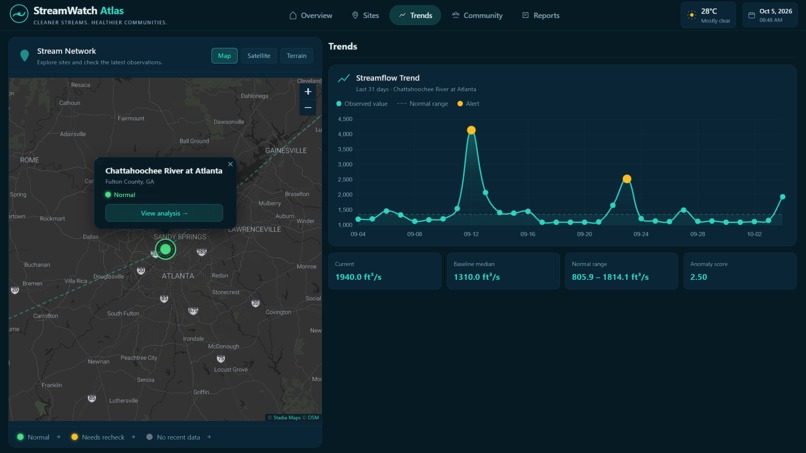Close the Chattahoochee River popup
The height and width of the screenshot is (453, 806).
230,164
